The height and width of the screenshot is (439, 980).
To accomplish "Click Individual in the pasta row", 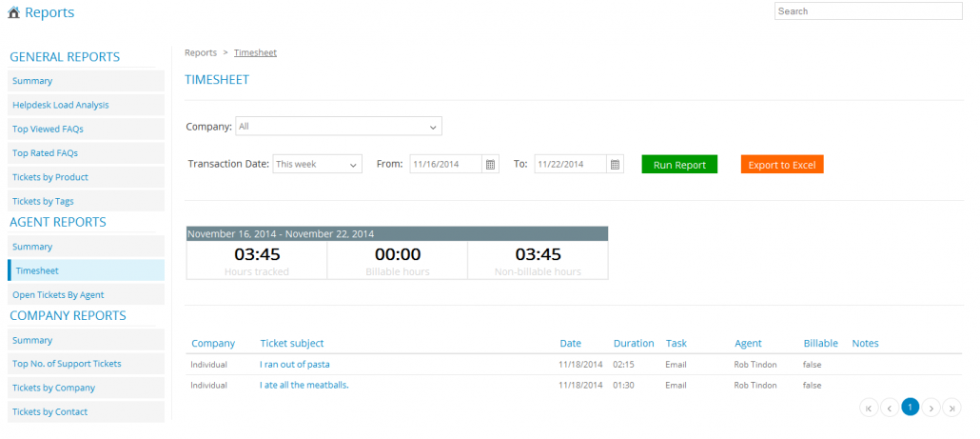I will tap(208, 365).
